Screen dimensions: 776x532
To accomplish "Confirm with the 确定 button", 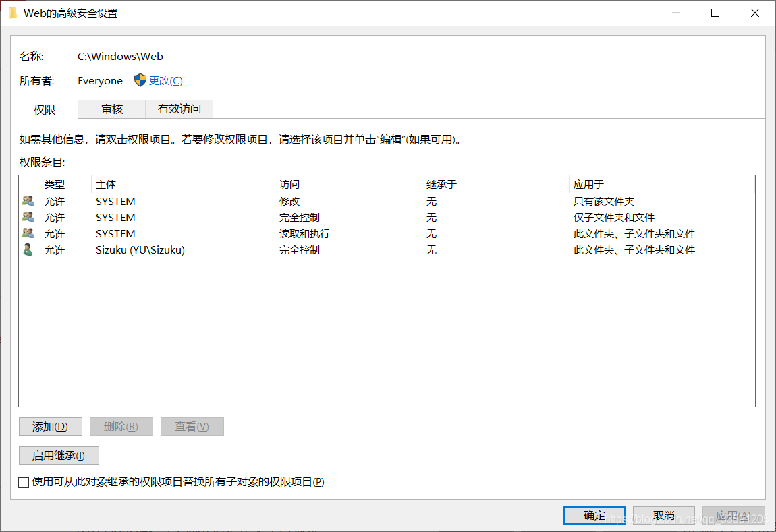I will (594, 515).
